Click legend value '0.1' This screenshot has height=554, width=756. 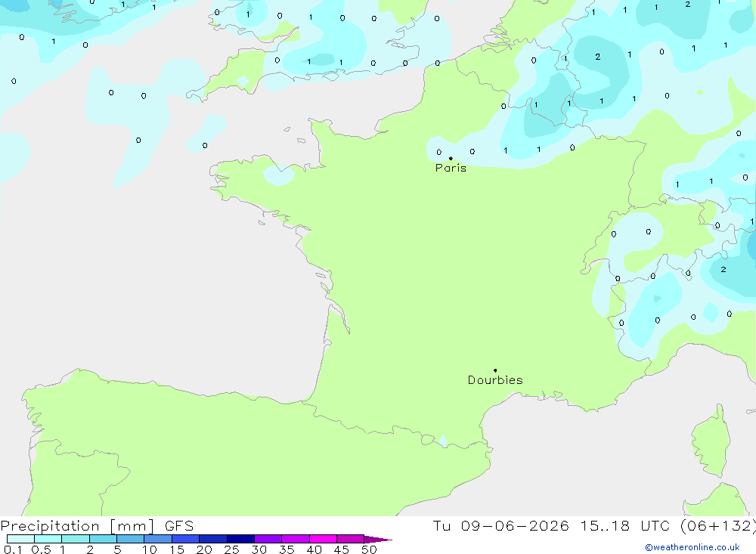coord(13,549)
